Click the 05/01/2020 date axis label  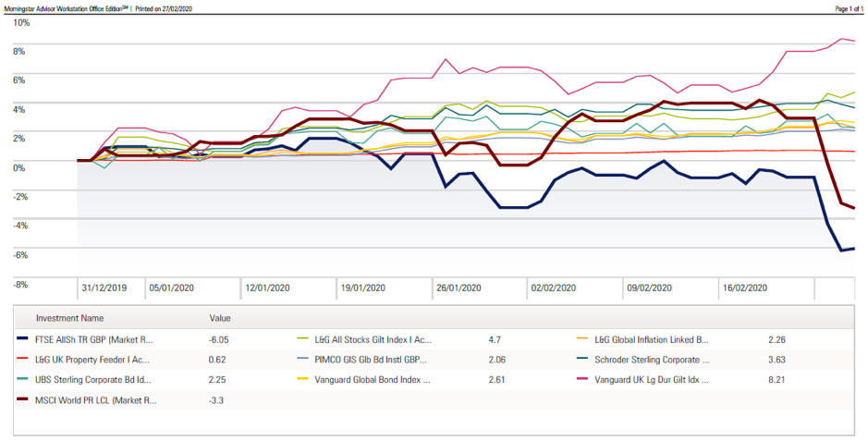click(172, 288)
